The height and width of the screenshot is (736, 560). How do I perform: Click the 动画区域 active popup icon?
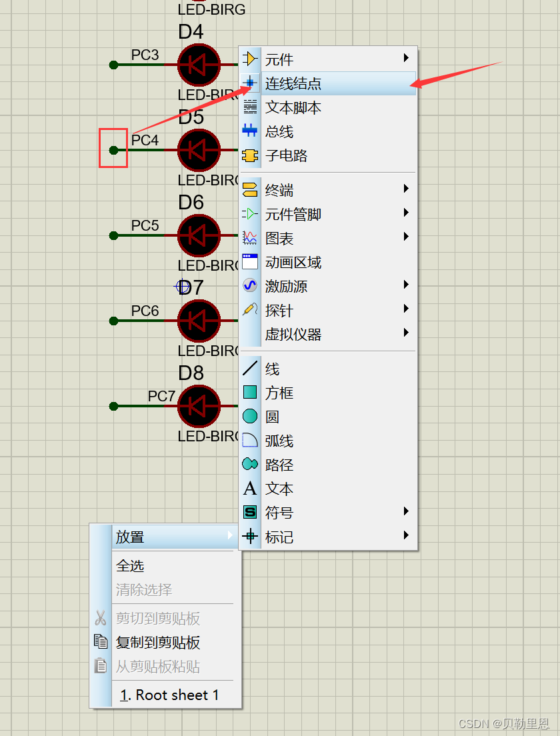(250, 261)
